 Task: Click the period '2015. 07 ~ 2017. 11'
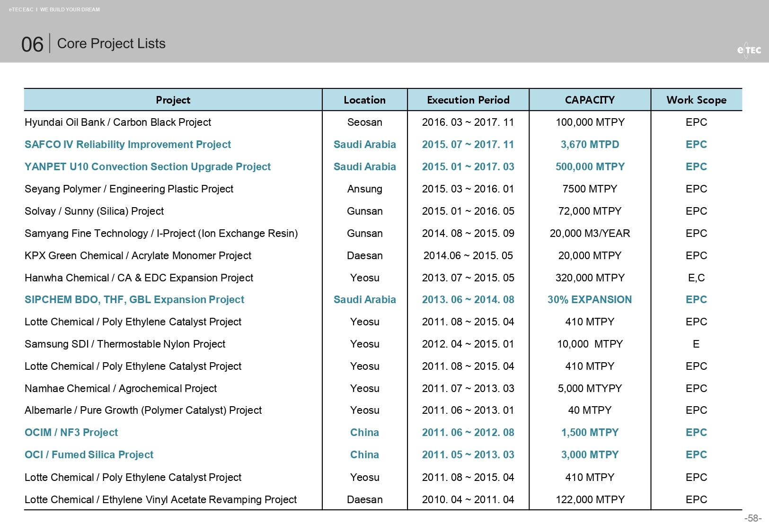point(468,144)
